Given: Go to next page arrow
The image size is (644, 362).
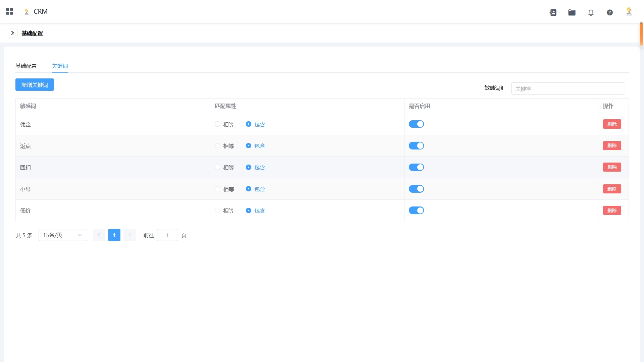Looking at the screenshot, I should 129,235.
